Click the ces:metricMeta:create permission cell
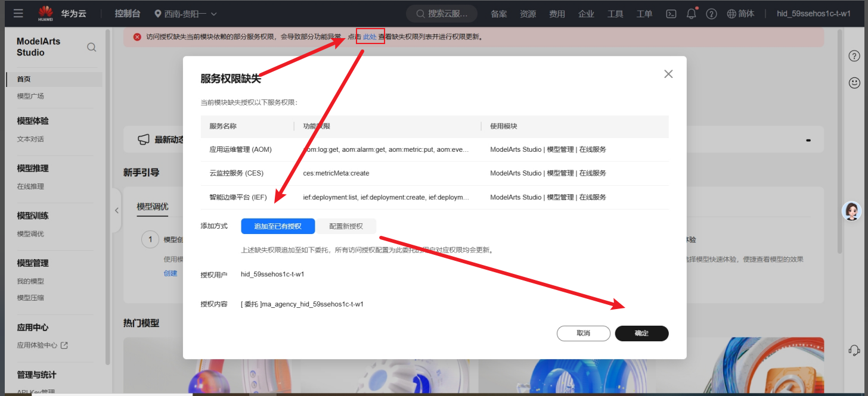This screenshot has width=868, height=396. (x=336, y=173)
